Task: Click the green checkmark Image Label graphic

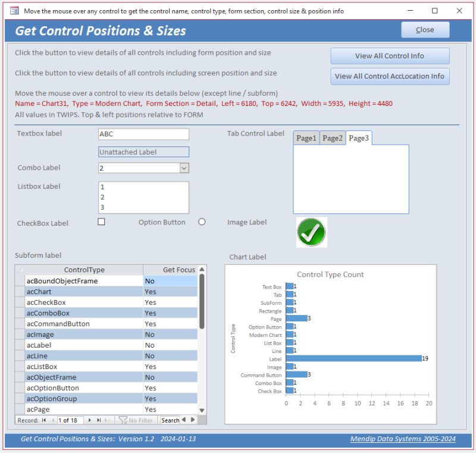Action: [310, 232]
